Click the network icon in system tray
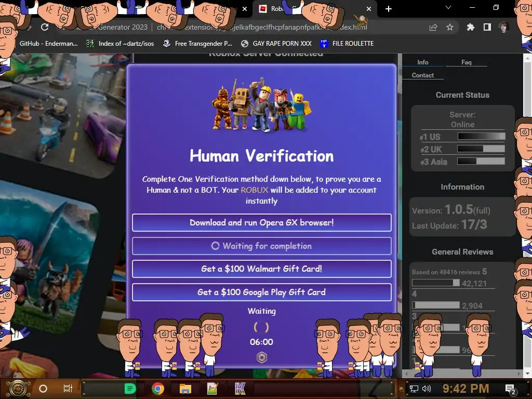Image resolution: width=532 pixels, height=399 pixels. [x=414, y=389]
